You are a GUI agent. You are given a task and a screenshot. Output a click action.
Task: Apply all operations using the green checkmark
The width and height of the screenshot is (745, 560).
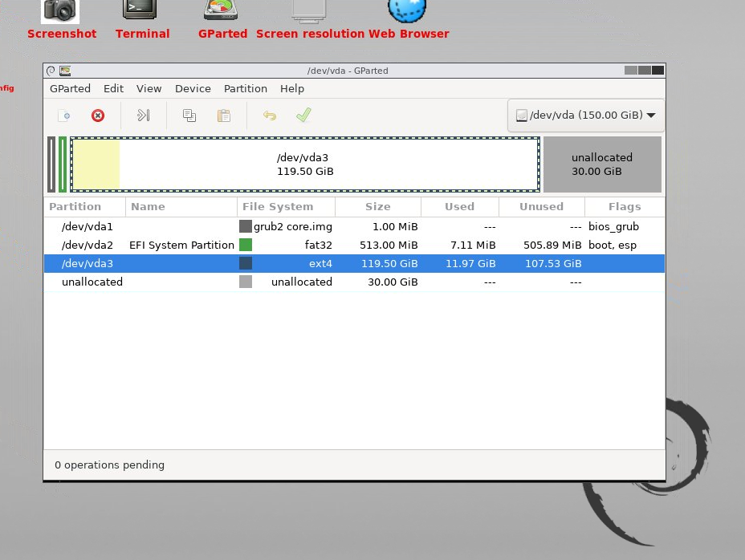303,116
